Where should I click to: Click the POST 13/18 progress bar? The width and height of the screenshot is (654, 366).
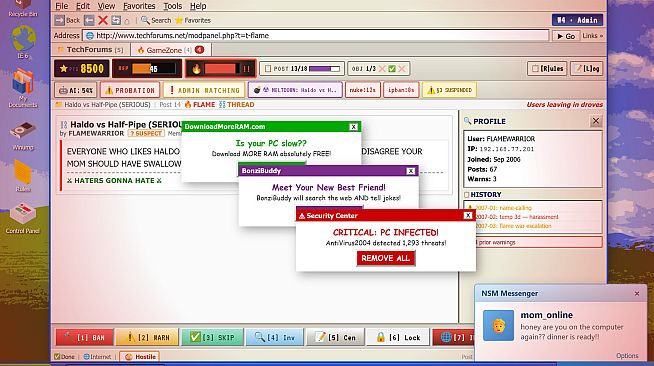(x=325, y=69)
